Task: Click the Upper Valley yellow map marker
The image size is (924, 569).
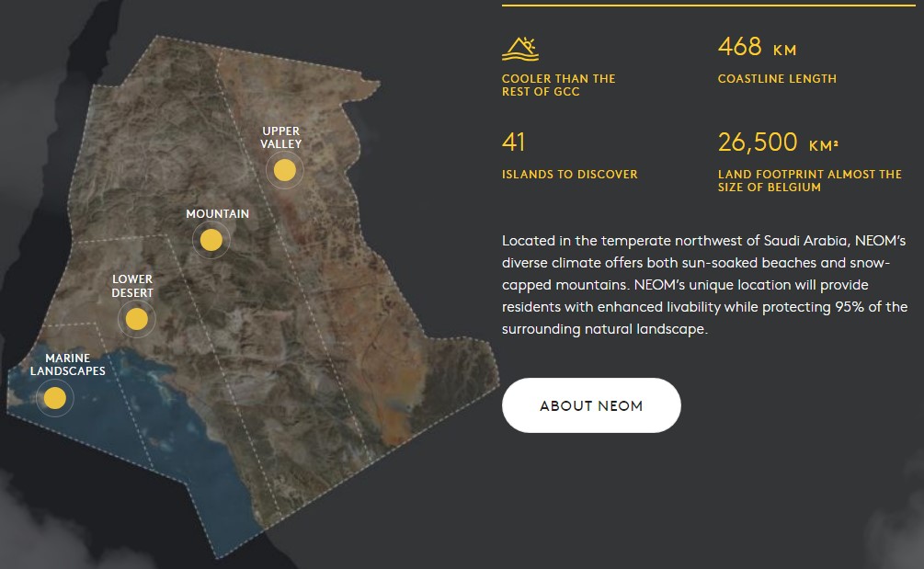Action: click(285, 170)
